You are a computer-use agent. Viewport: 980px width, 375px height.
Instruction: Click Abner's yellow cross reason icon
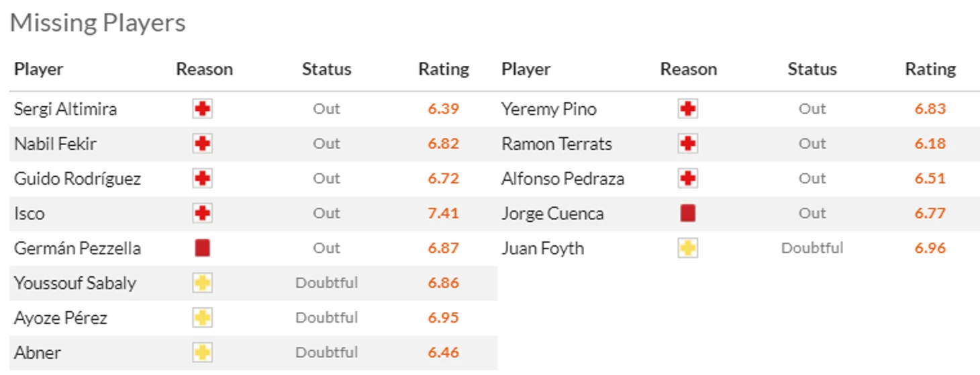point(203,353)
